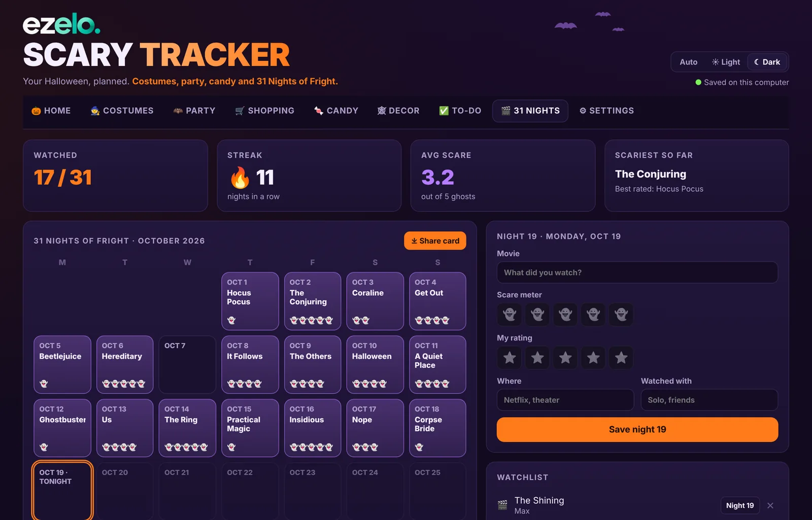This screenshot has height=520, width=812.
Task: Select the Oct 11 A Quiet Place card
Action: 437,365
